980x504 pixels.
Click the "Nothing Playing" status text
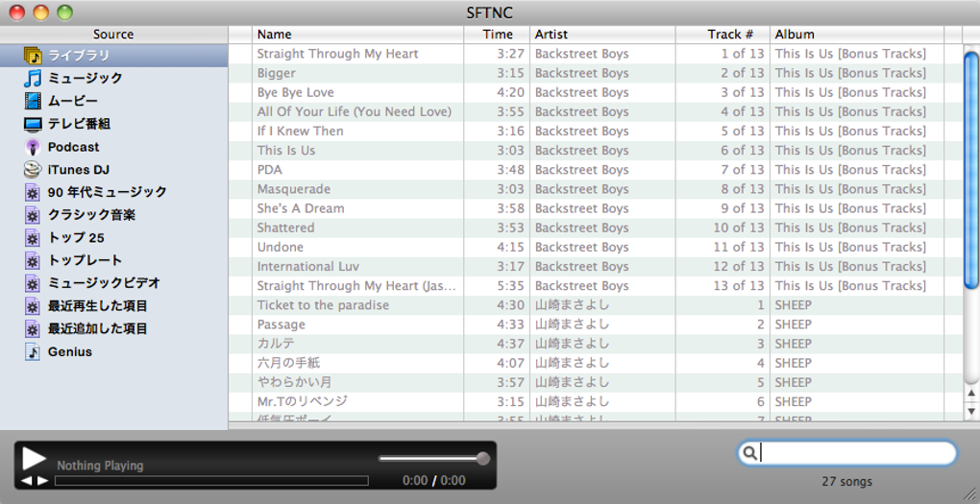tap(100, 466)
